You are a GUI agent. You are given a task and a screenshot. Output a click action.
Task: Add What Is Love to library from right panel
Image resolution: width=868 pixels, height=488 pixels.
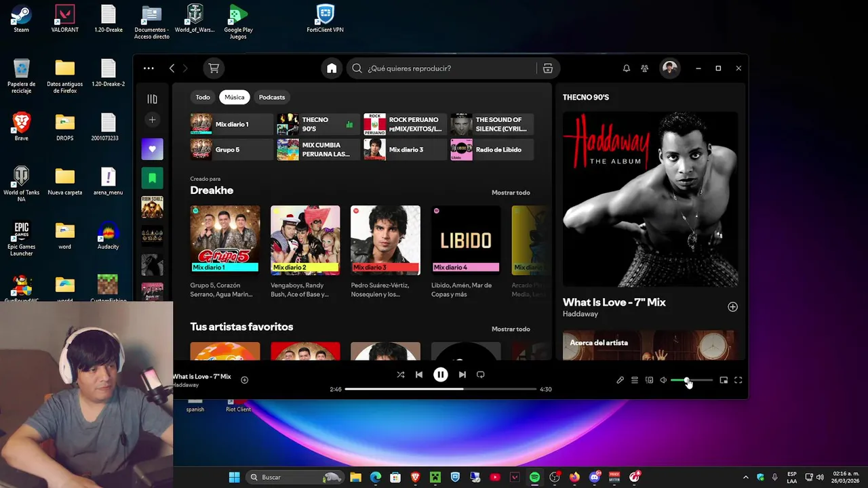coord(732,307)
